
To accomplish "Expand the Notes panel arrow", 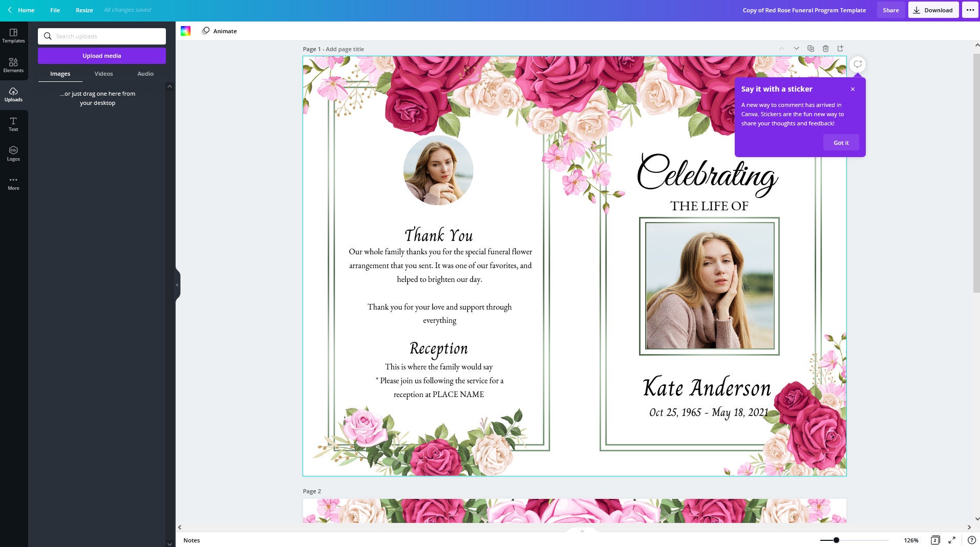I will pyautogui.click(x=582, y=531).
